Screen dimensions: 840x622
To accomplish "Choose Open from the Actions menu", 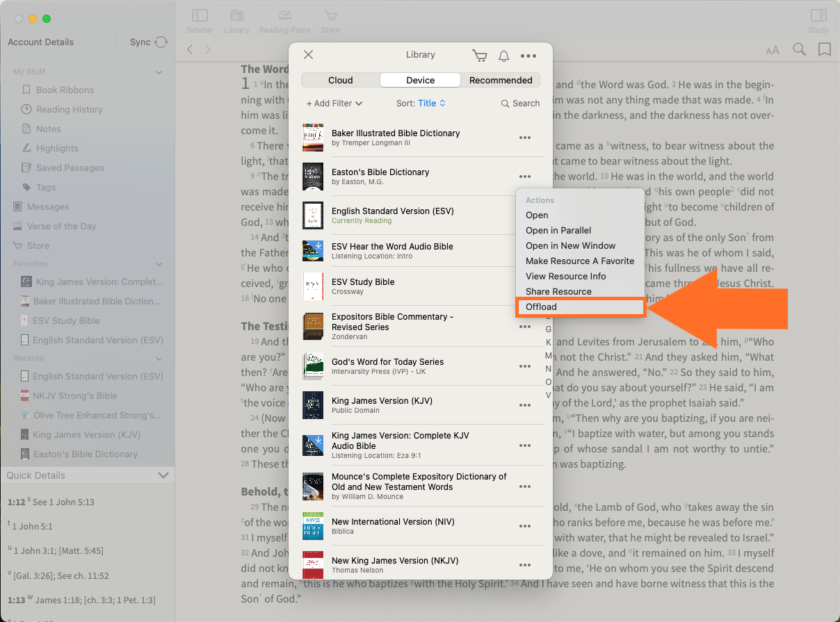I will [x=580, y=215].
